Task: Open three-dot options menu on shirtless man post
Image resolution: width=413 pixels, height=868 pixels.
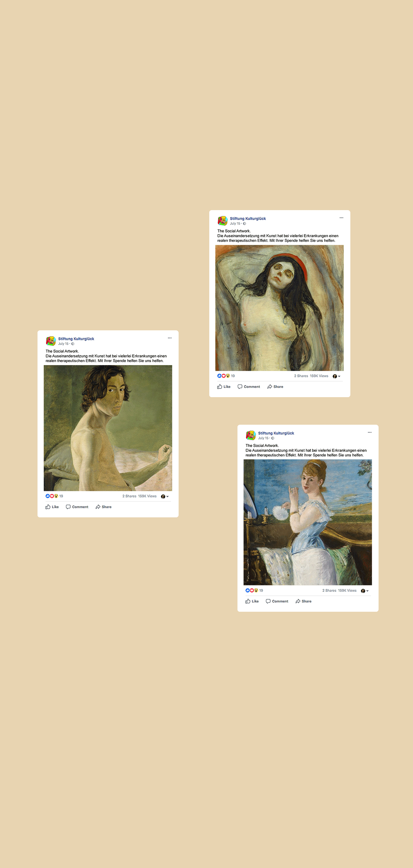Action: (x=170, y=338)
